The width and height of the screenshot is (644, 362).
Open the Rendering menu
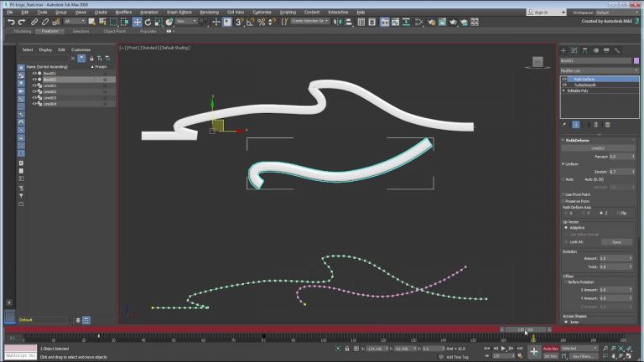coord(210,13)
